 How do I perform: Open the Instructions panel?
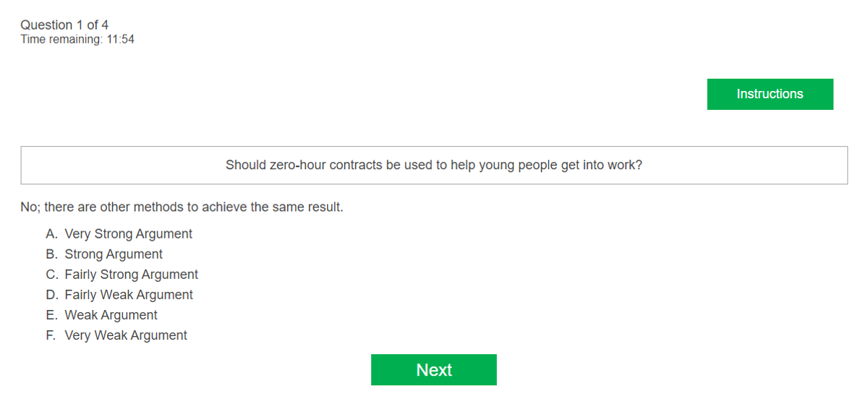[x=770, y=94]
